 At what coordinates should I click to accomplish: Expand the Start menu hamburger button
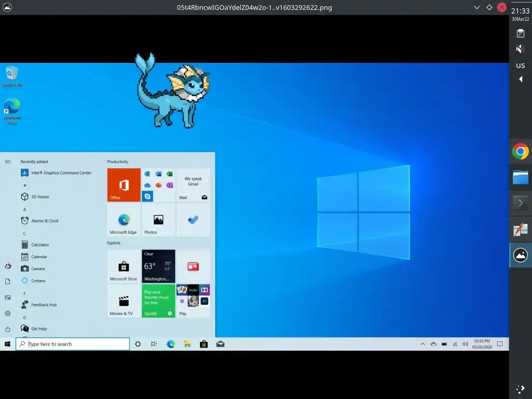pyautogui.click(x=7, y=162)
